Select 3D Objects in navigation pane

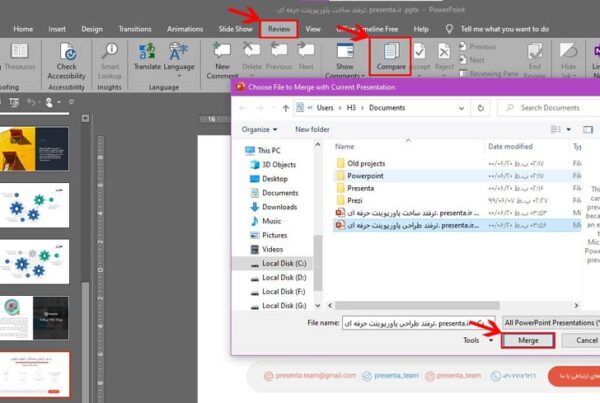(279, 165)
